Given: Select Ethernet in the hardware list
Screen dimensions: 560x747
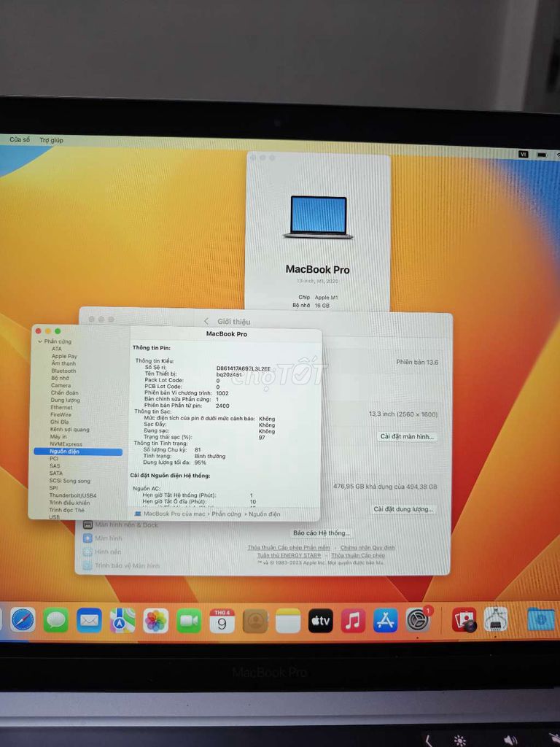Looking at the screenshot, I should pyautogui.click(x=61, y=407).
